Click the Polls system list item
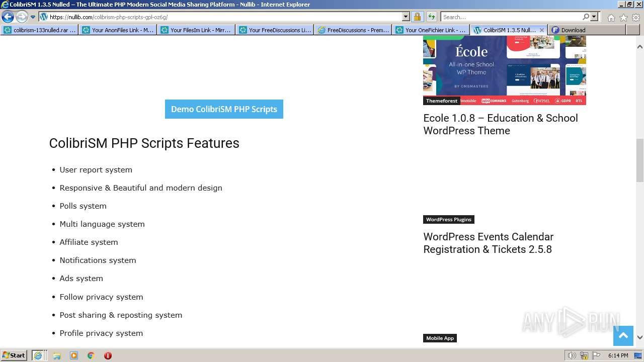Screen dimensions: 644x362 pos(83,206)
